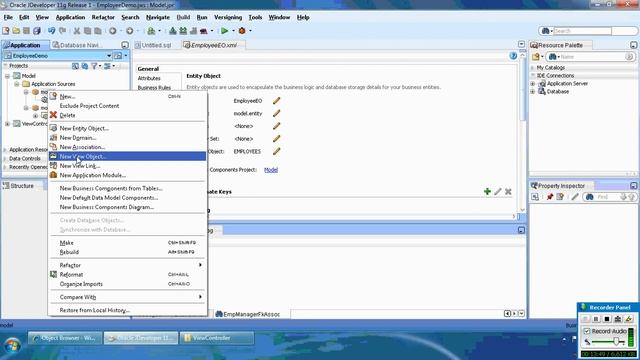Select New View Link in context menu

[127, 166]
